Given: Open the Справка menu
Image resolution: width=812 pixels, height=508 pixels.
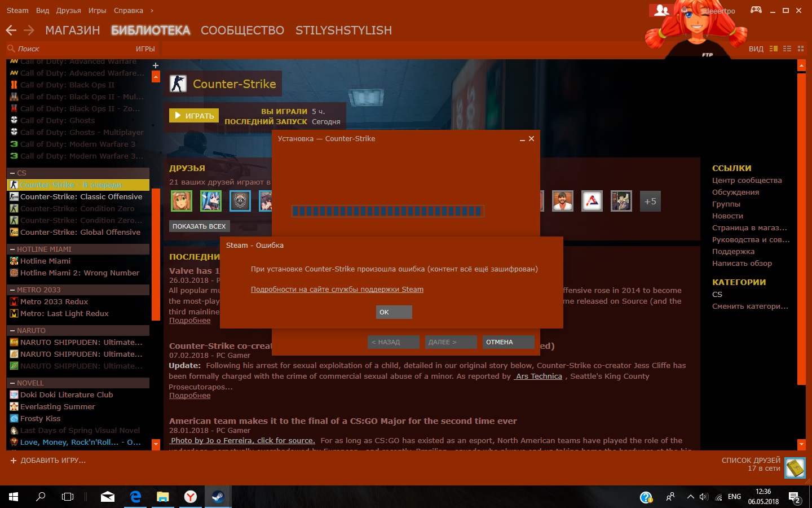Looking at the screenshot, I should (129, 10).
